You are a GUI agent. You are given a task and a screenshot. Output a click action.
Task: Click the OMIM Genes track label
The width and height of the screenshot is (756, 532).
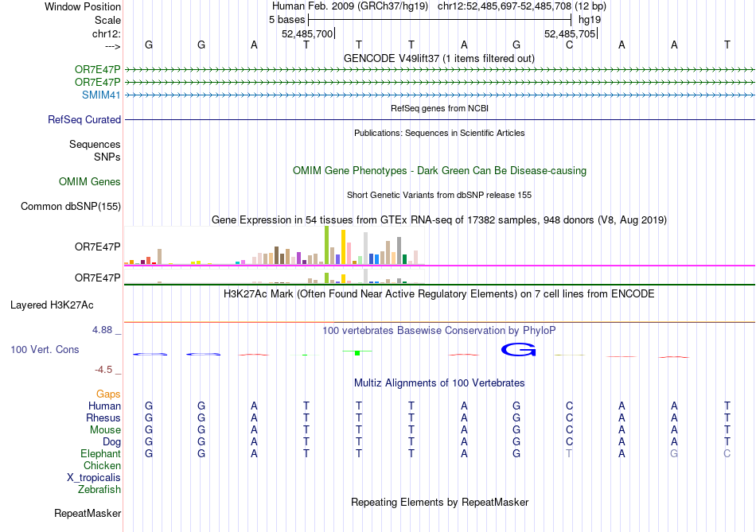tap(89, 181)
